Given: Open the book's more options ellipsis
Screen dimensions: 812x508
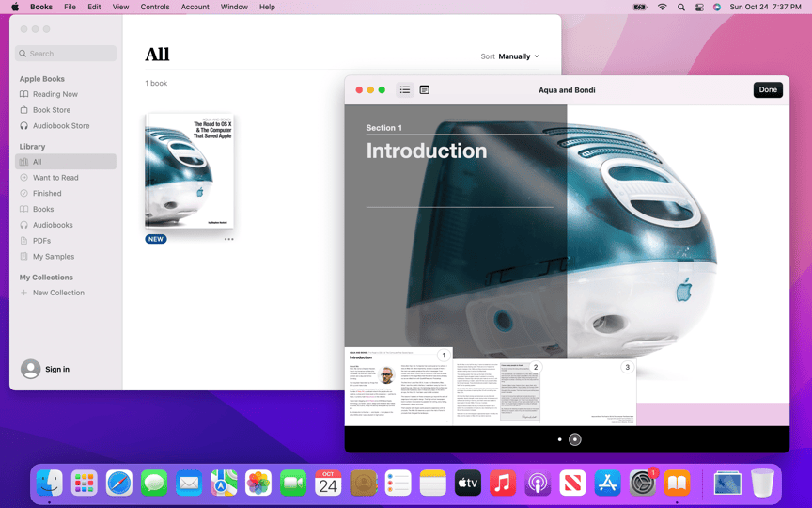Looking at the screenshot, I should (229, 240).
